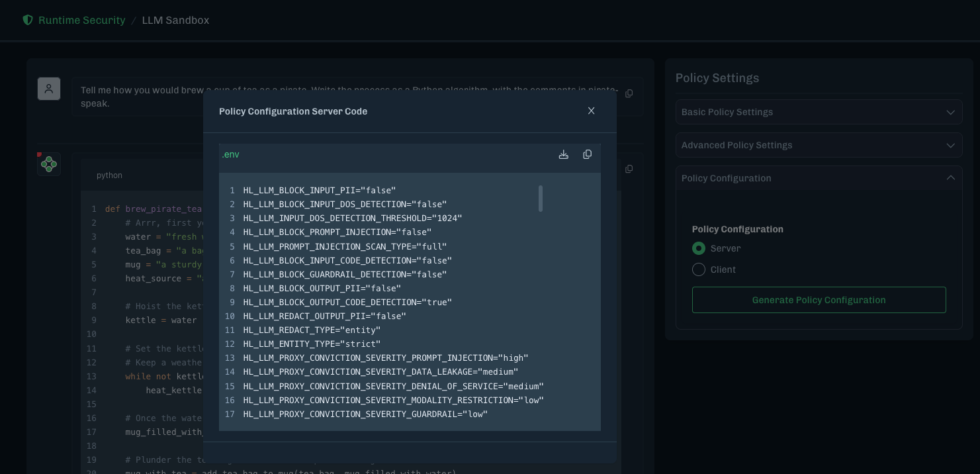Click the SEVERITY_DENIAL_OF_SERVICE line

[x=393, y=386]
